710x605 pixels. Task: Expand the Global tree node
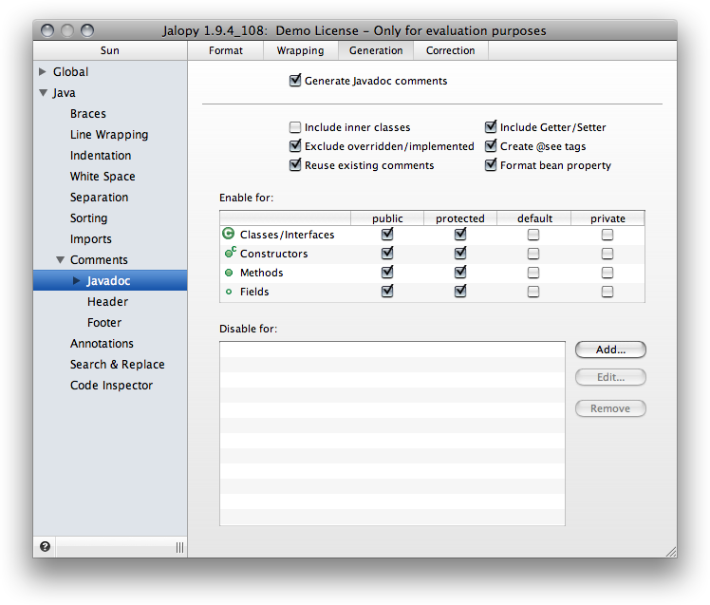click(x=43, y=72)
